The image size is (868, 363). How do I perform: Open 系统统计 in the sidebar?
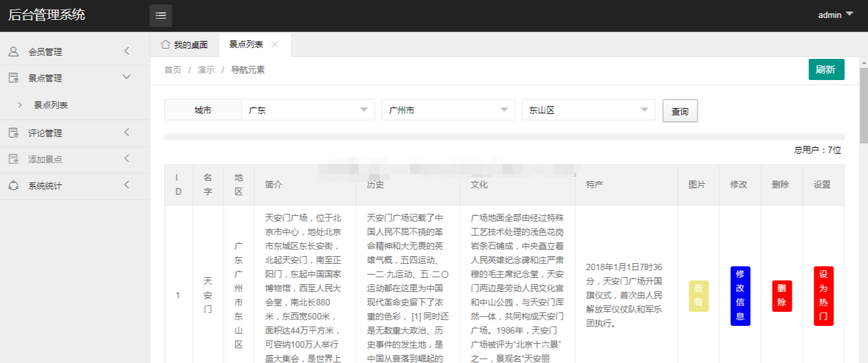pos(75,186)
